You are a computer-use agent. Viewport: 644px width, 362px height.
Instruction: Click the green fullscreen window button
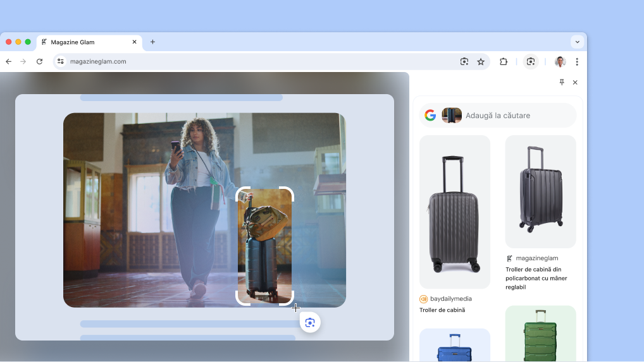click(x=28, y=42)
